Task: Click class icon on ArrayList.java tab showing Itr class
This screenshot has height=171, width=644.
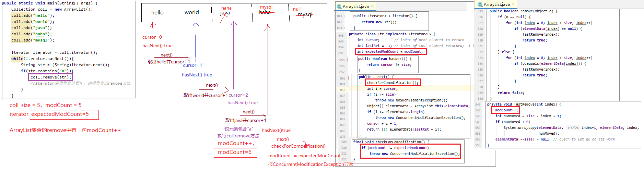Action: click(x=339, y=7)
